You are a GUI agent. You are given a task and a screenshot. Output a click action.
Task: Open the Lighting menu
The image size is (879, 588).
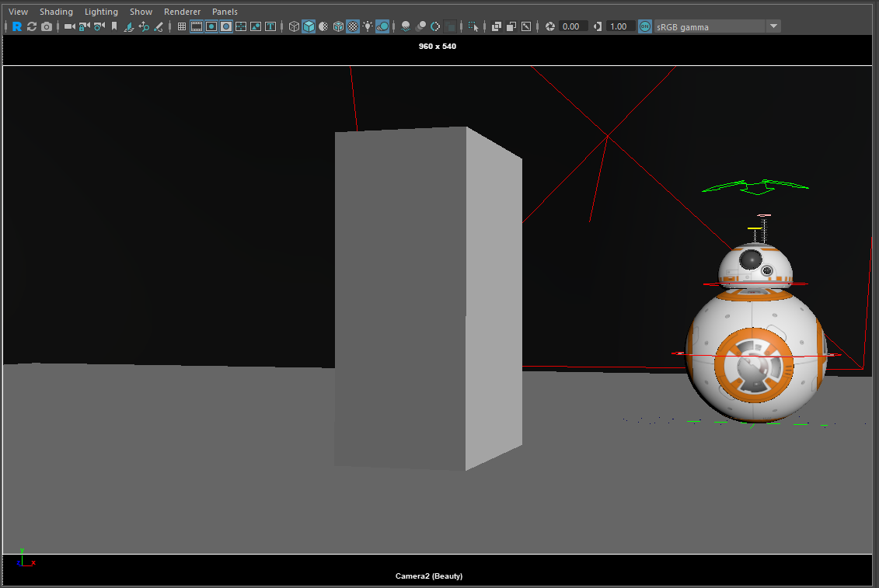click(x=101, y=11)
